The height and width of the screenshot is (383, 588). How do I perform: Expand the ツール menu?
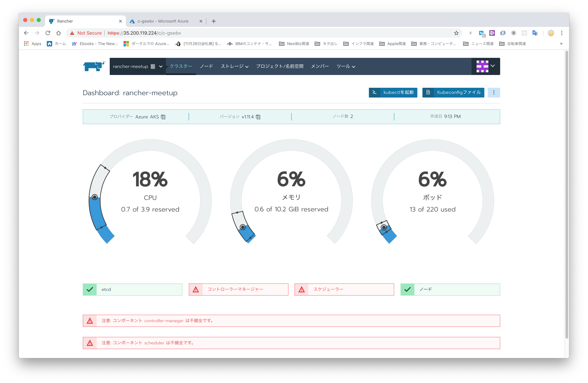(x=346, y=66)
